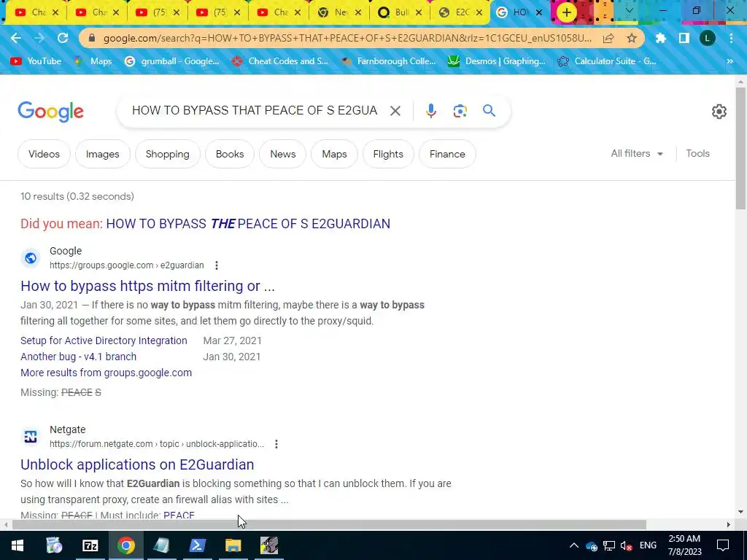This screenshot has height=560, width=747.
Task: Open the search Tools button
Action: 697,154
